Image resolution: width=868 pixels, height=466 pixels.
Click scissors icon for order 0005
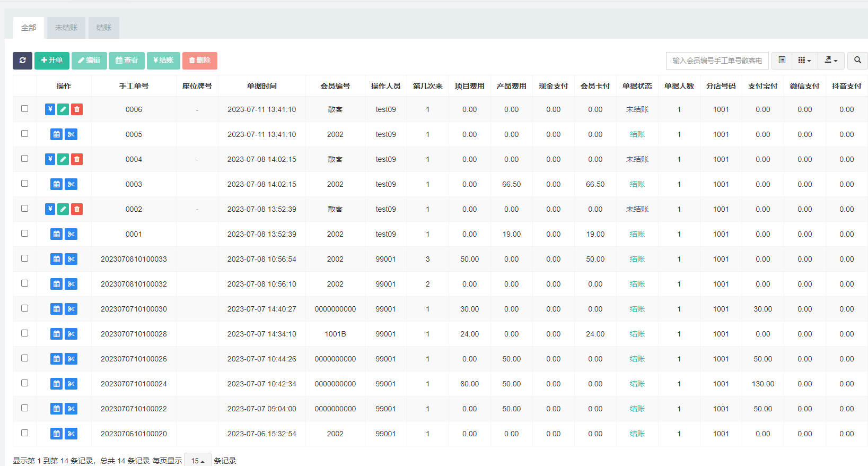click(71, 134)
